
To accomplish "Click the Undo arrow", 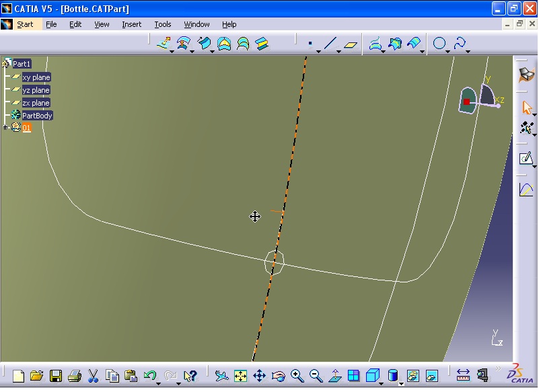I will point(150,375).
